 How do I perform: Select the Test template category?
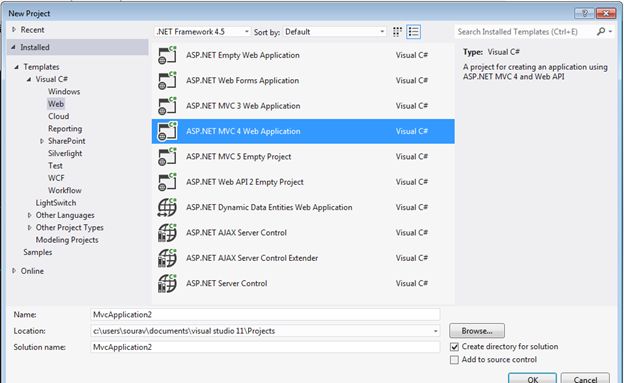[55, 166]
